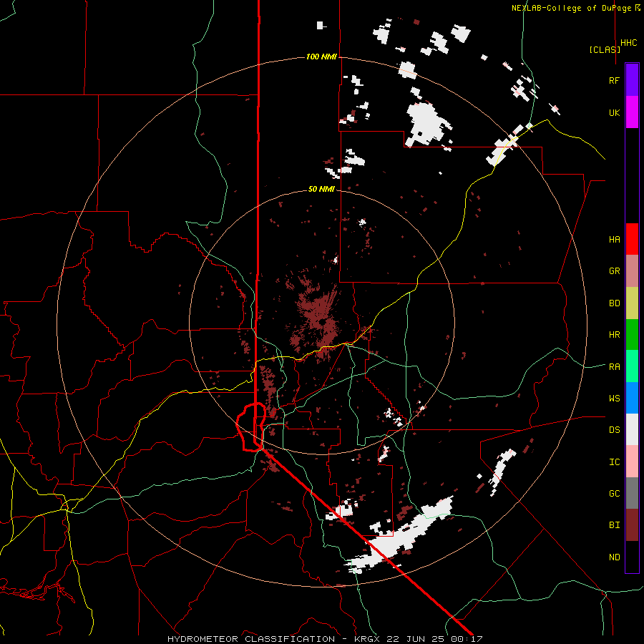Screen dimensions: 644x644
Task: Click the DS legend label
Action: point(614,430)
